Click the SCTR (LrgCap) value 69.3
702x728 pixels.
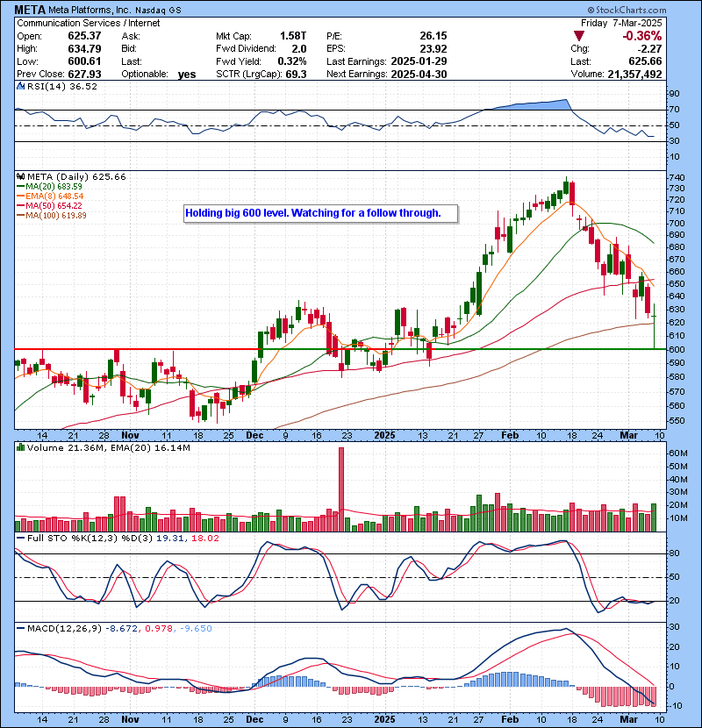pyautogui.click(x=296, y=75)
